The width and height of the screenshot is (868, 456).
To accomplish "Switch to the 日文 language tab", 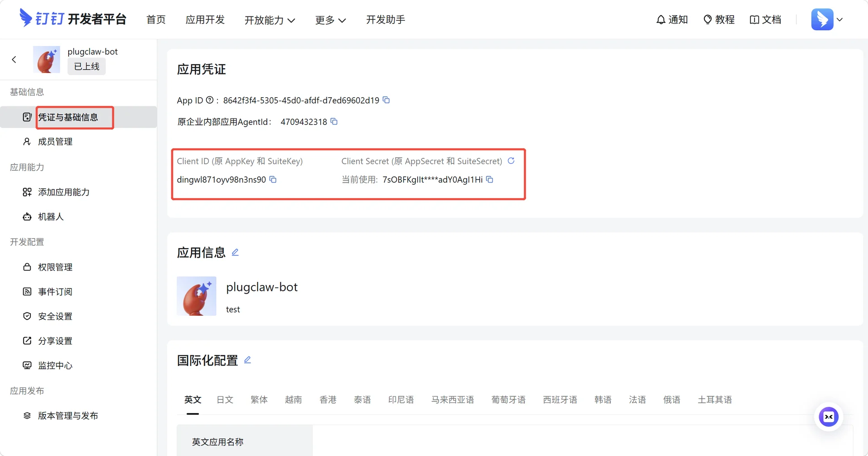I will tap(225, 399).
